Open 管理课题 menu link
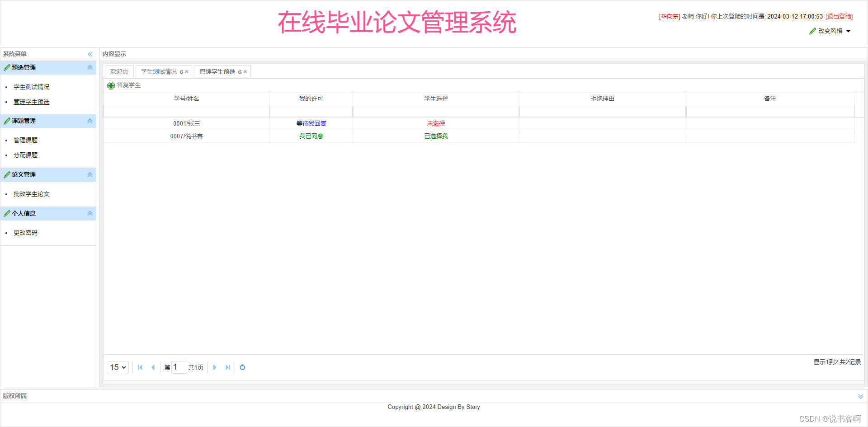 (x=25, y=140)
